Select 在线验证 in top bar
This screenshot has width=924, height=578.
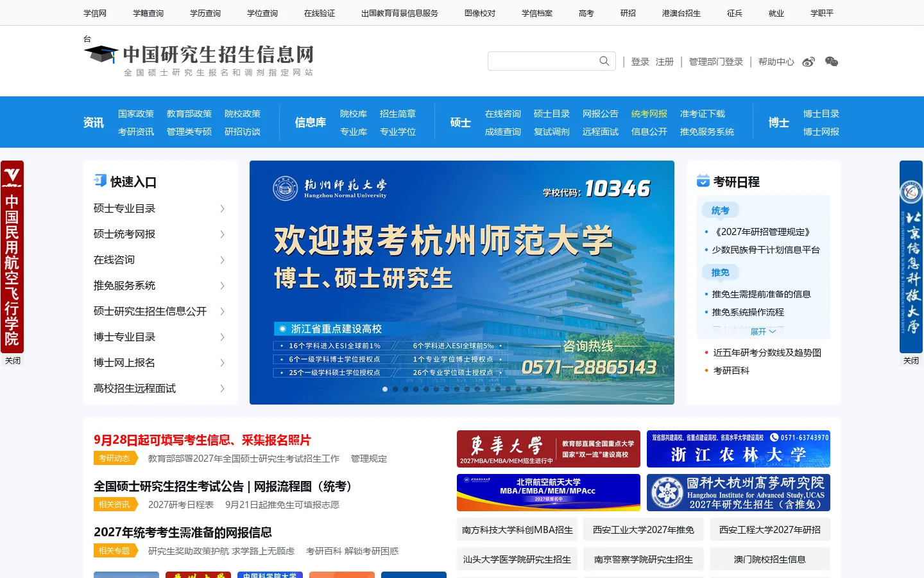pos(320,13)
